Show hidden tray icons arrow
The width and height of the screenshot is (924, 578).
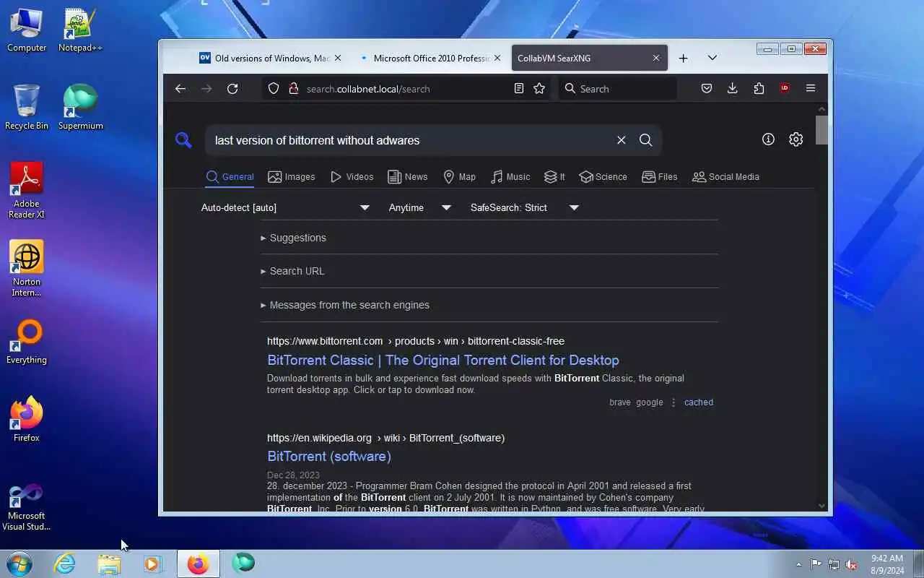798,564
